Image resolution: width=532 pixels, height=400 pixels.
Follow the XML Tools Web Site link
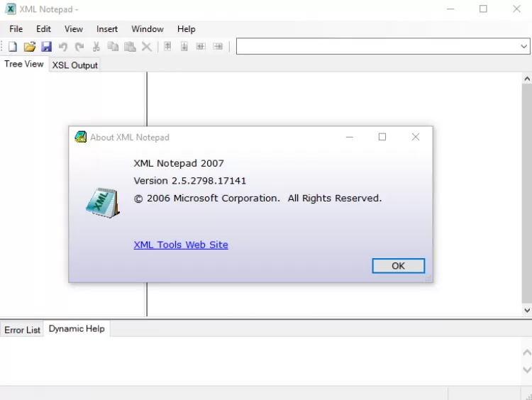[x=181, y=245]
